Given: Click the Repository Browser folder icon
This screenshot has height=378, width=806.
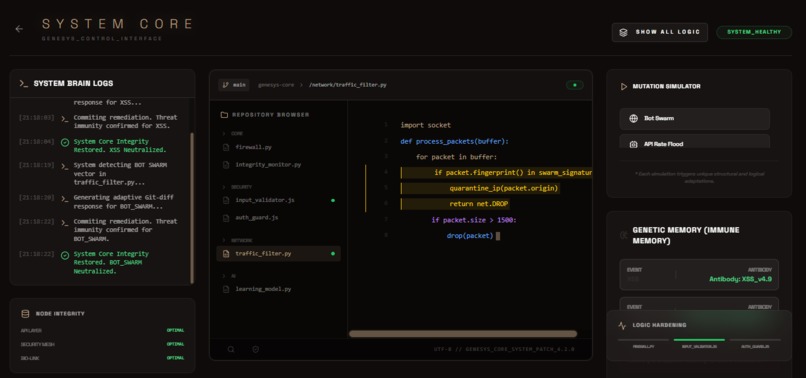Looking at the screenshot, I should point(224,115).
